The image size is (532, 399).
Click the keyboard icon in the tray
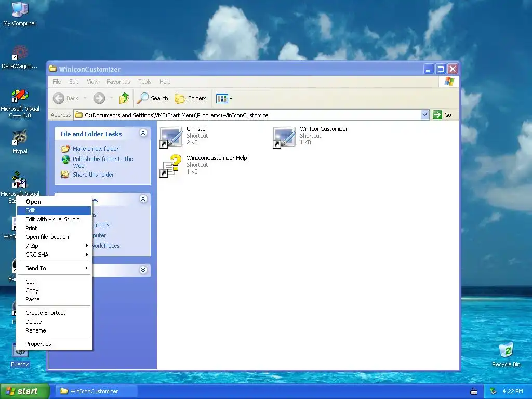[474, 392]
